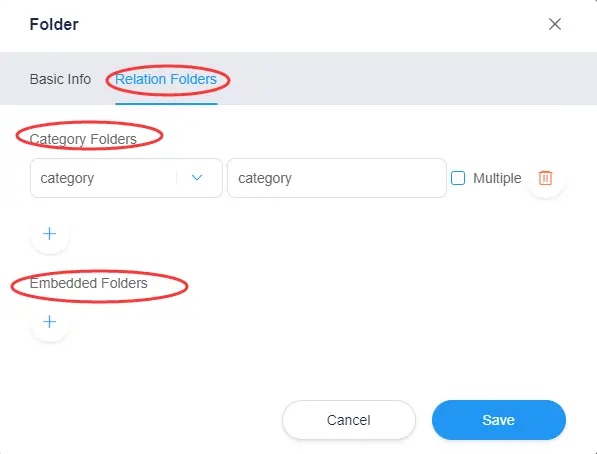Open the category select box
Screen dimensions: 597x454
coord(126,178)
